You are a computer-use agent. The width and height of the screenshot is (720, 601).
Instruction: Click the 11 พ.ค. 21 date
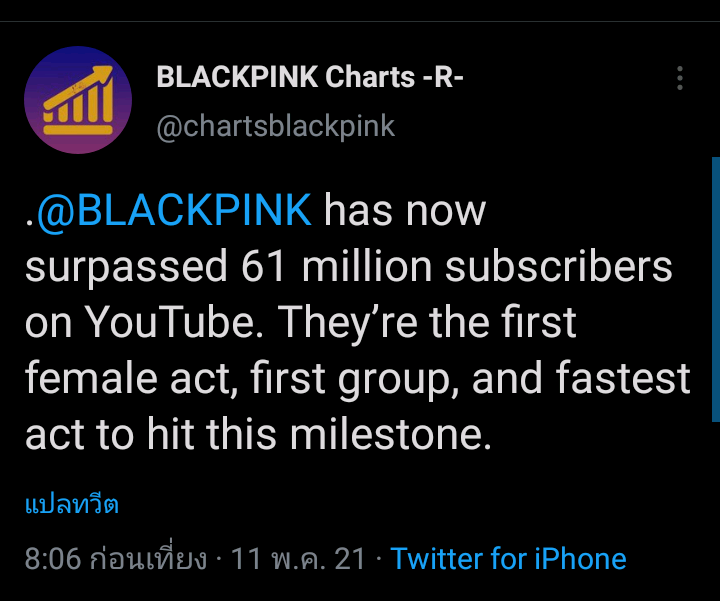(x=298, y=558)
